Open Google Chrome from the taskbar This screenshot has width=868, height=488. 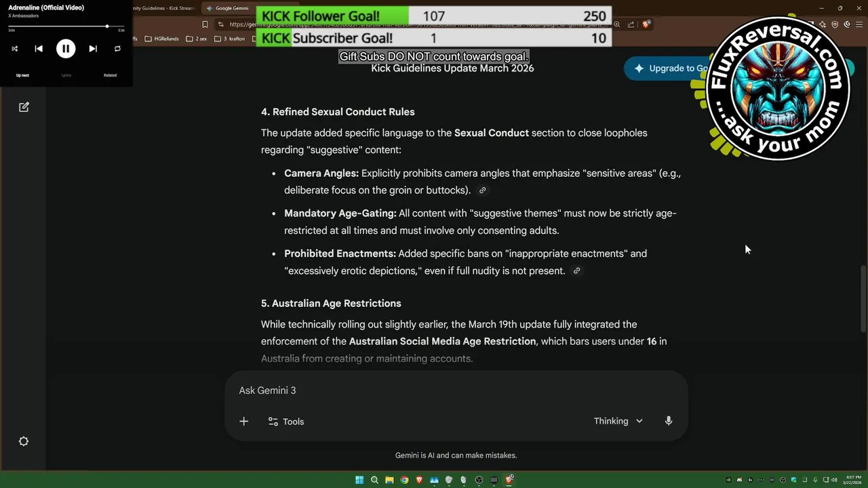404,480
